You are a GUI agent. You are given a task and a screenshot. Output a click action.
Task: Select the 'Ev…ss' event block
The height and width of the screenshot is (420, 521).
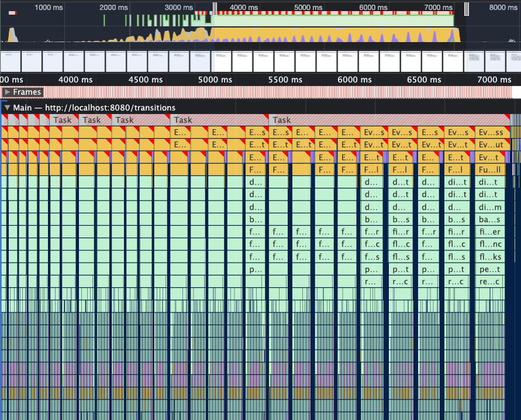pos(490,132)
